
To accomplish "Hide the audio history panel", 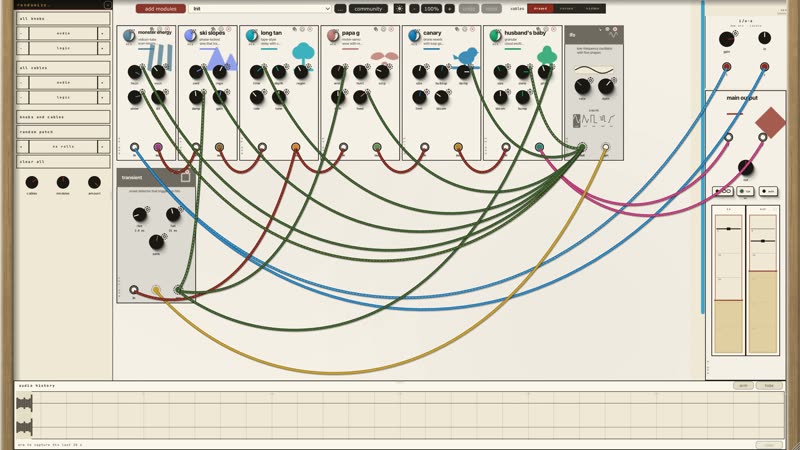I will click(x=769, y=386).
